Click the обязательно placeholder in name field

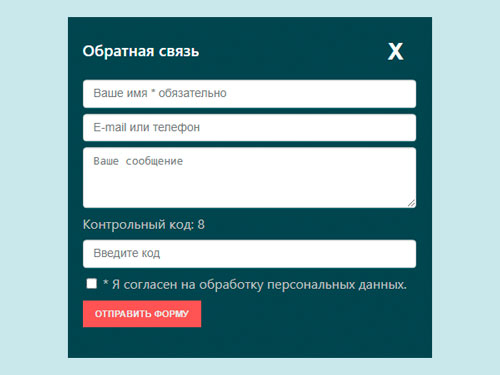[192, 93]
